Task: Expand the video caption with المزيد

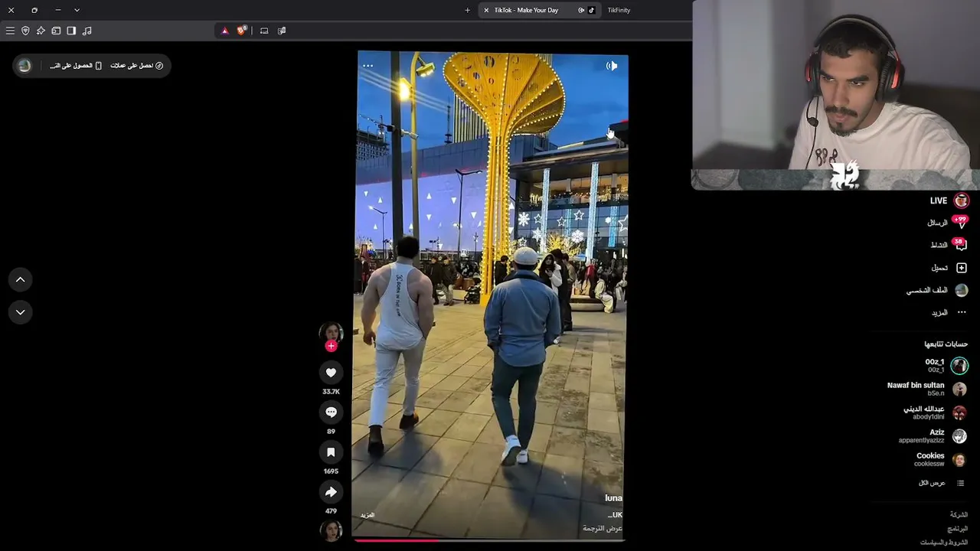Action: coord(367,515)
